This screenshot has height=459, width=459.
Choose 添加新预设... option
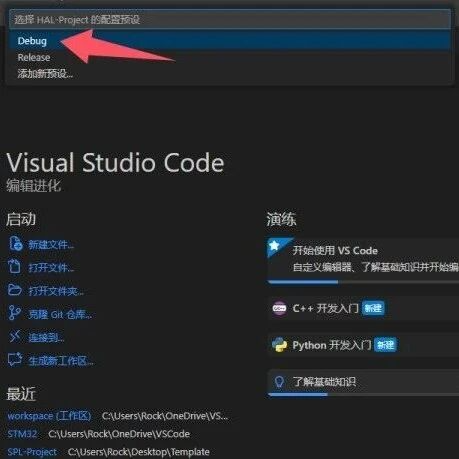tap(230, 73)
